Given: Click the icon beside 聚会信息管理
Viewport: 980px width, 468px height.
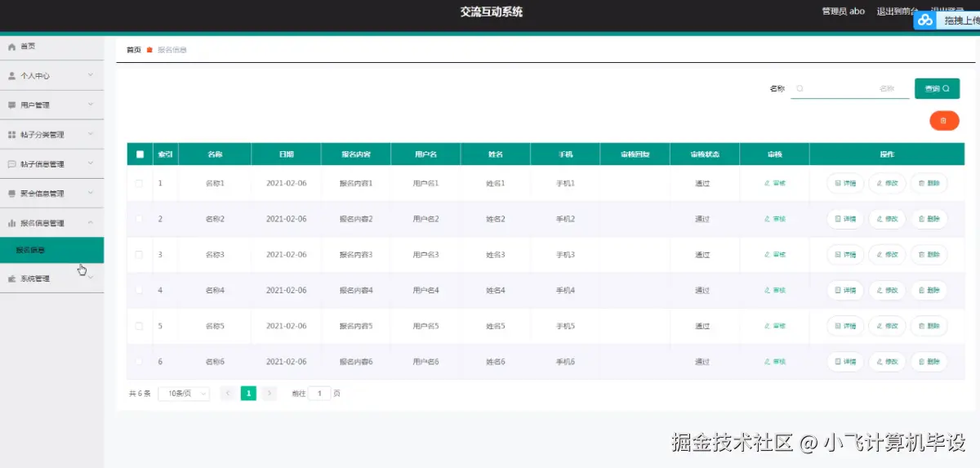Looking at the screenshot, I should click(x=11, y=194).
